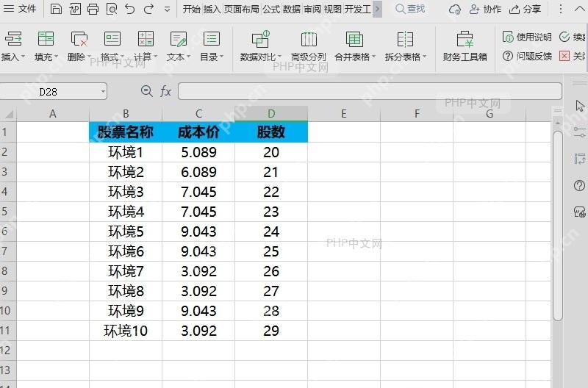Click the select-all corner of the sheet
Viewport: 588px width, 388px height.
pyautogui.click(x=8, y=114)
